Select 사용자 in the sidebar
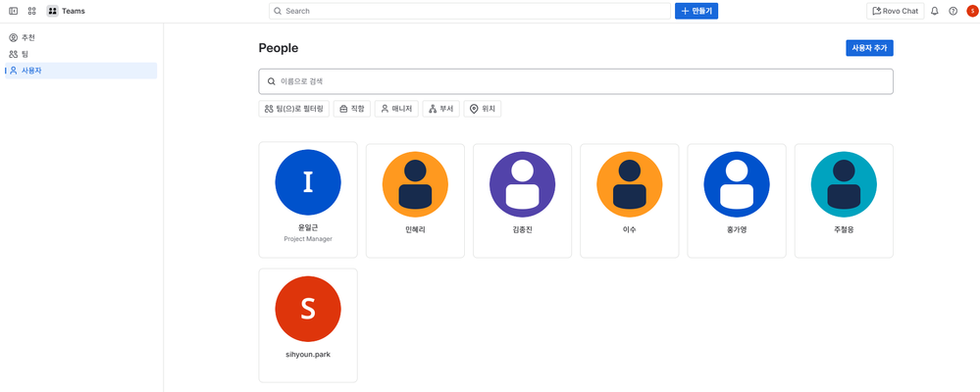The width and height of the screenshot is (980, 392). click(31, 71)
